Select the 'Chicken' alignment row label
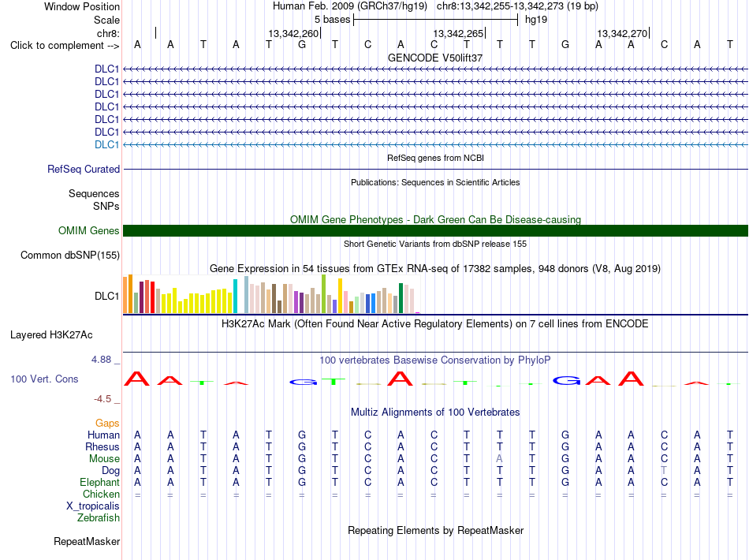 tap(101, 494)
